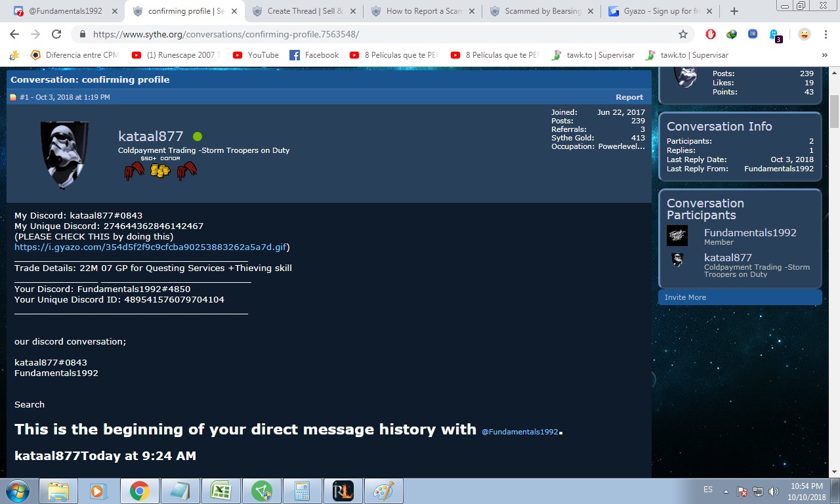Click the 'Trade Details: 22M 07 GP' line

pos(153,268)
